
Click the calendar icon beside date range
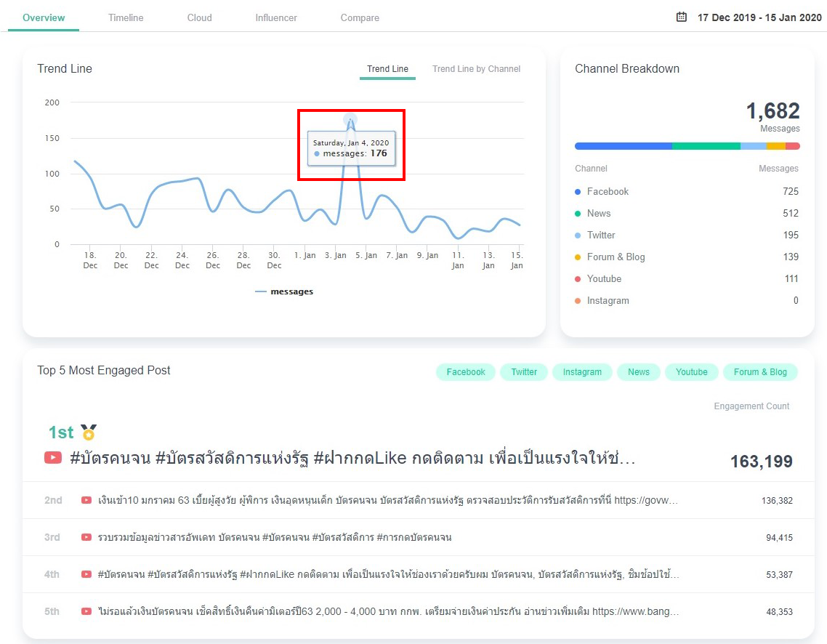[x=681, y=17]
